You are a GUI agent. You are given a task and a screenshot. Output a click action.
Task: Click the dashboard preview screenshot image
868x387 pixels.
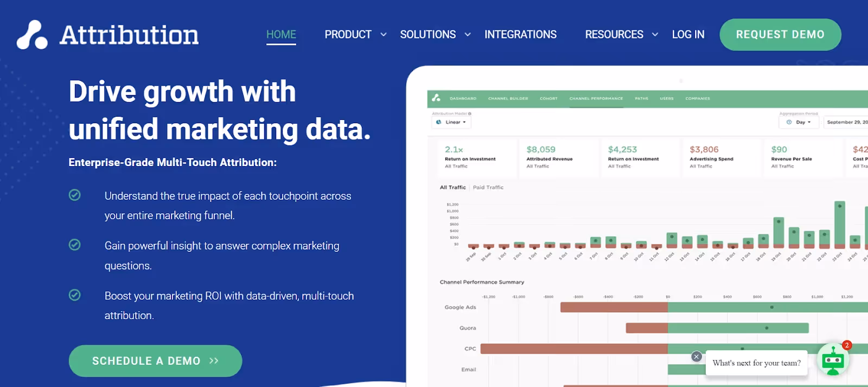(x=637, y=227)
